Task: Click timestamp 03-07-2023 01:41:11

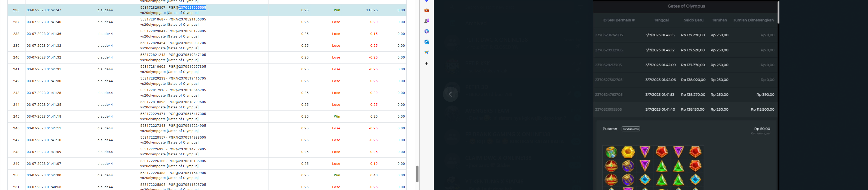Action: click(44, 128)
